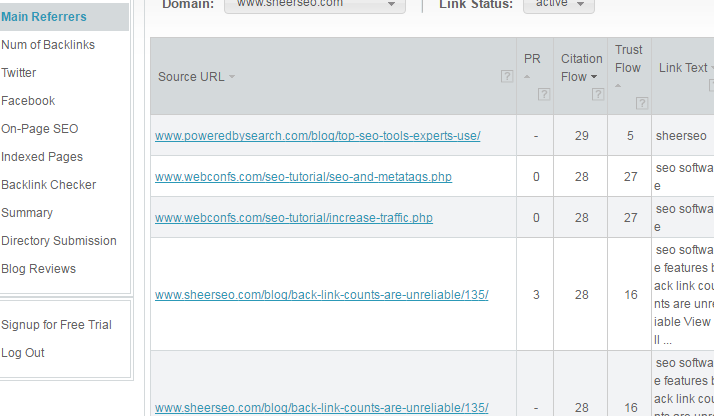Open the Link Status active dropdown
The height and width of the screenshot is (416, 714).
(x=559, y=5)
